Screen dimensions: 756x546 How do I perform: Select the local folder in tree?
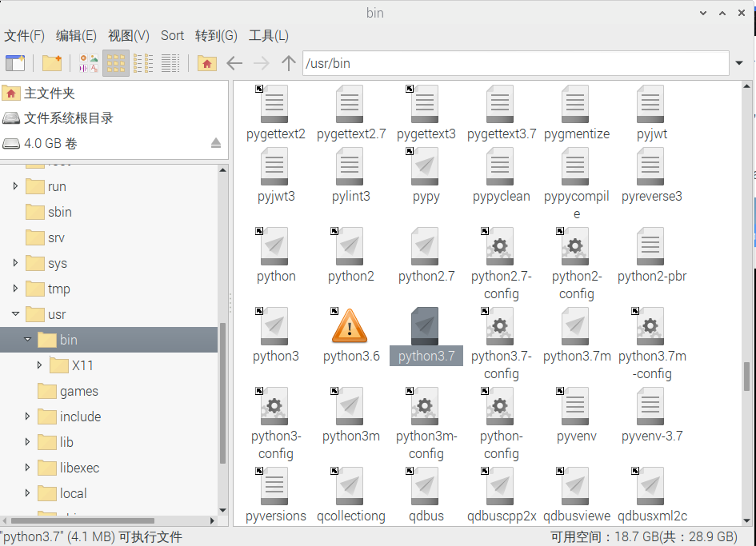62,493
